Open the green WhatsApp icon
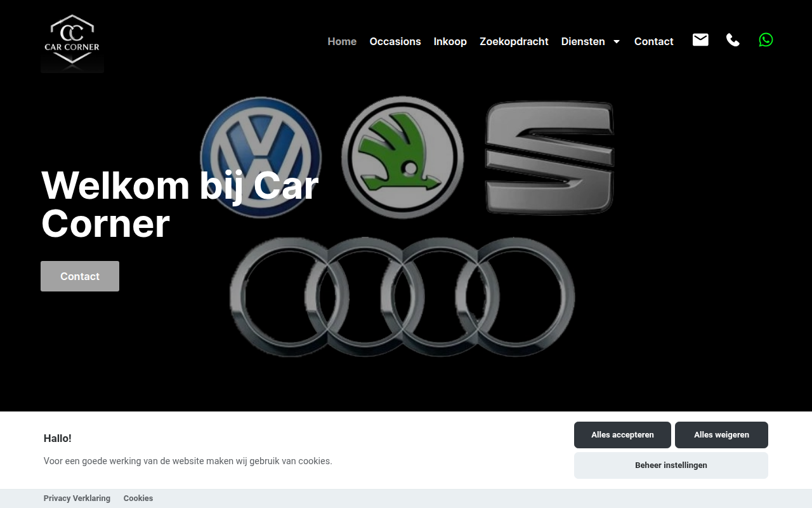812x508 pixels. [766, 40]
